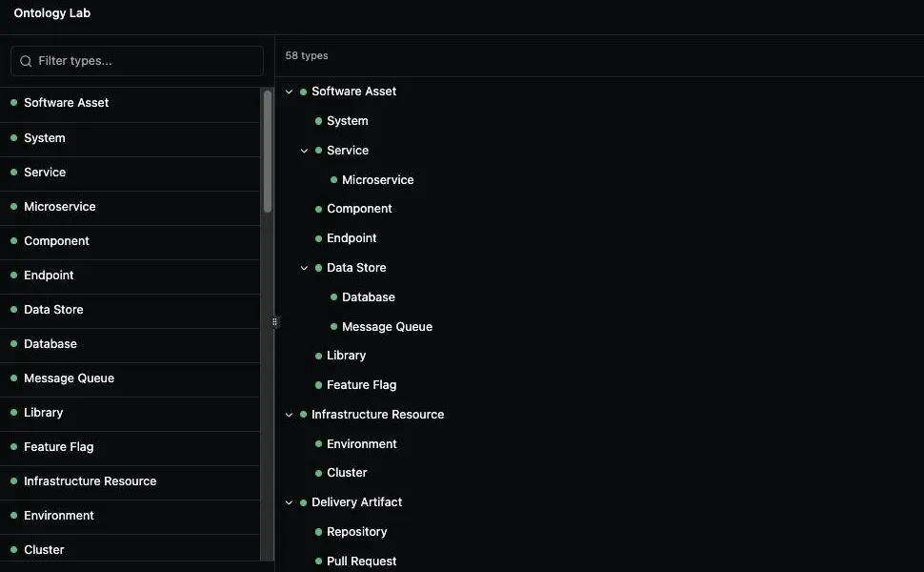Open Component in the tree view
The image size is (924, 572).
359,209
